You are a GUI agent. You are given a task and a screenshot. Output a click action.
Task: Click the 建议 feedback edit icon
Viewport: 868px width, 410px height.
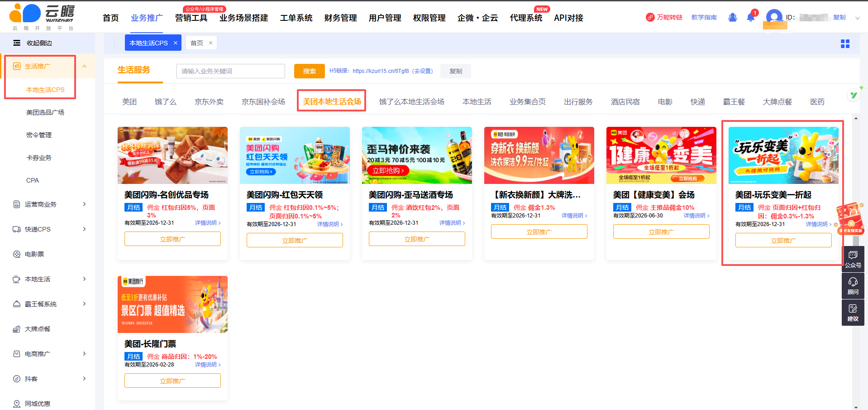853,309
